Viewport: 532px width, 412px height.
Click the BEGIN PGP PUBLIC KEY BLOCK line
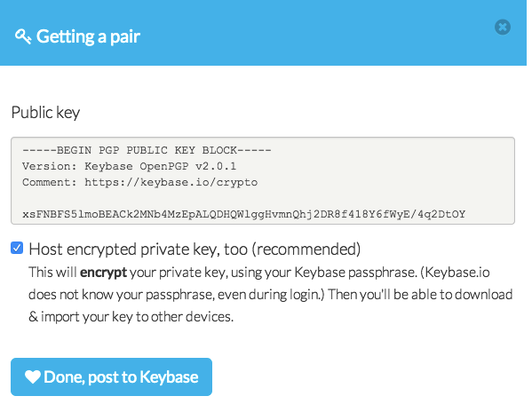point(147,150)
